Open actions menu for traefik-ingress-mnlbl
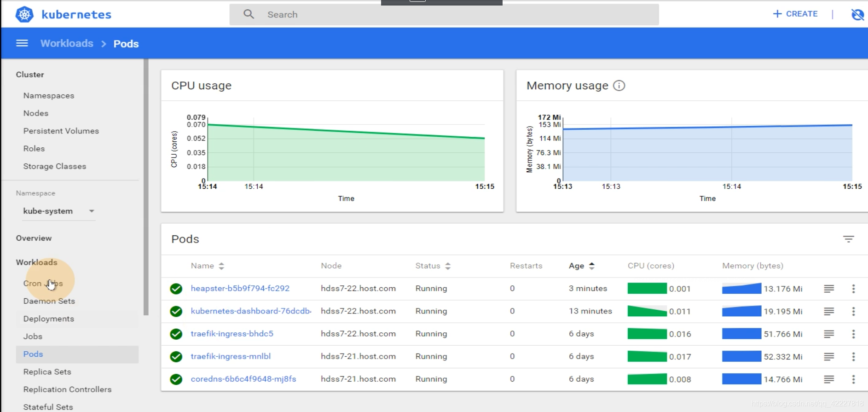Screen dimensions: 868x412 tap(853, 356)
